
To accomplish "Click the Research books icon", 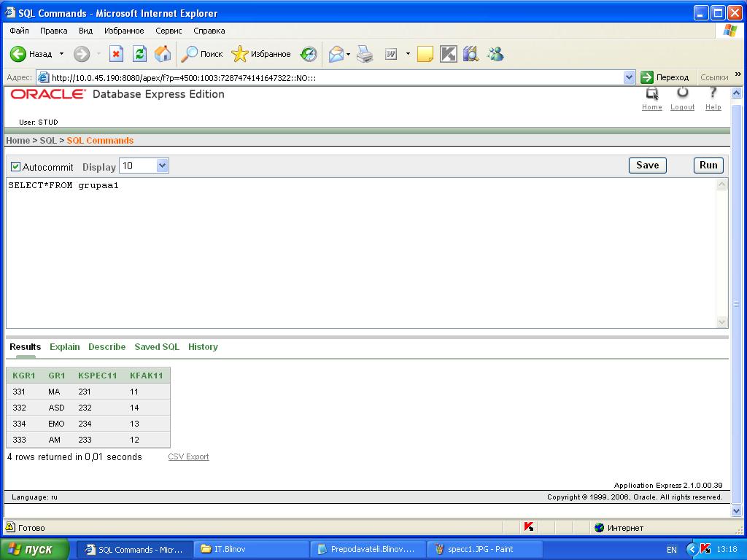I will 471,54.
